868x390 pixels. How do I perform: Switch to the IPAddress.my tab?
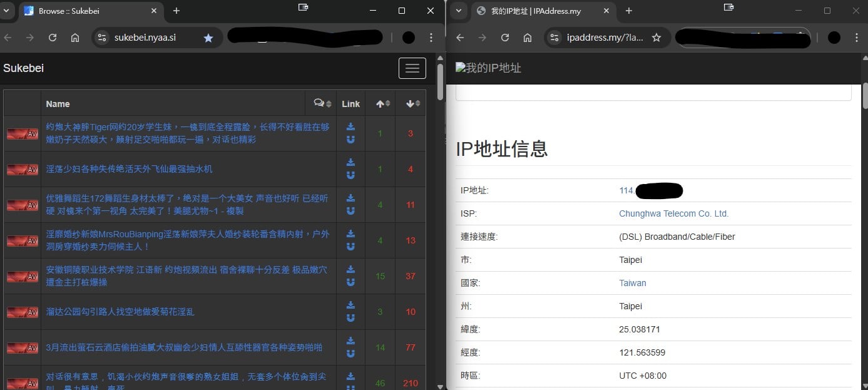click(543, 11)
